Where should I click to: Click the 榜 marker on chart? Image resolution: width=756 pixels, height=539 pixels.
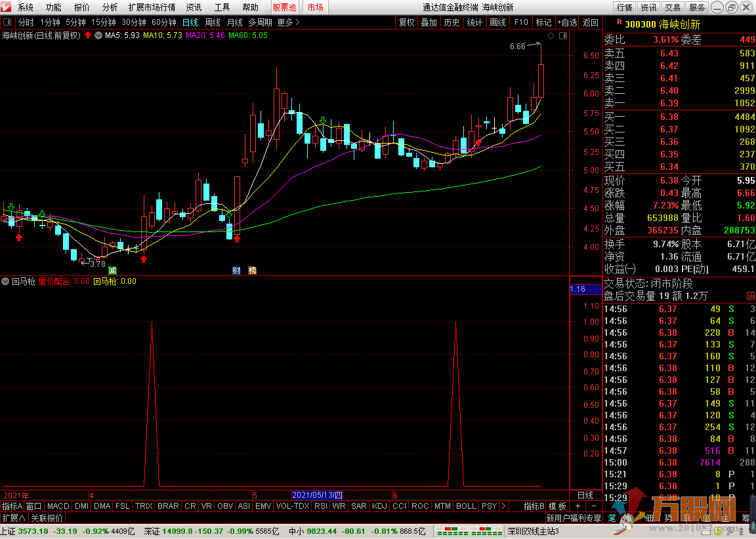pyautogui.click(x=252, y=270)
